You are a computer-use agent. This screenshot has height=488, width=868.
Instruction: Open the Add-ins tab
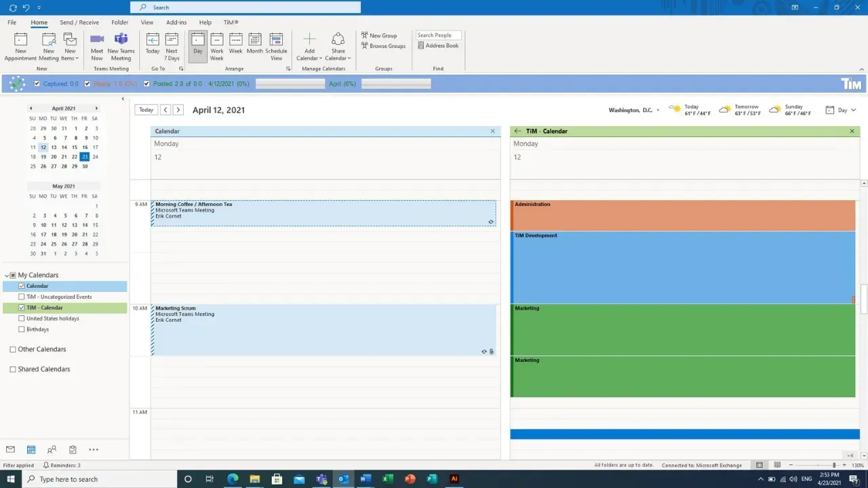pos(176,22)
